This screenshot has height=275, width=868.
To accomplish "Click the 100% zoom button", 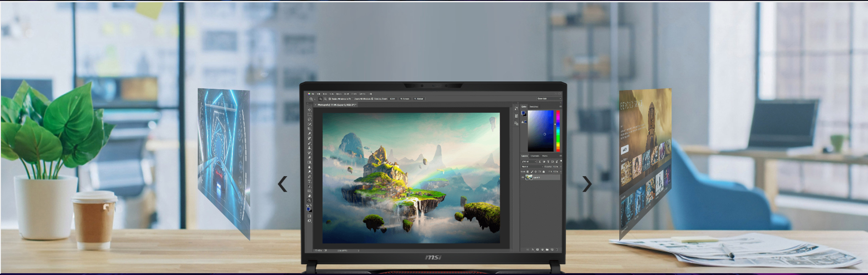I will 393,99.
